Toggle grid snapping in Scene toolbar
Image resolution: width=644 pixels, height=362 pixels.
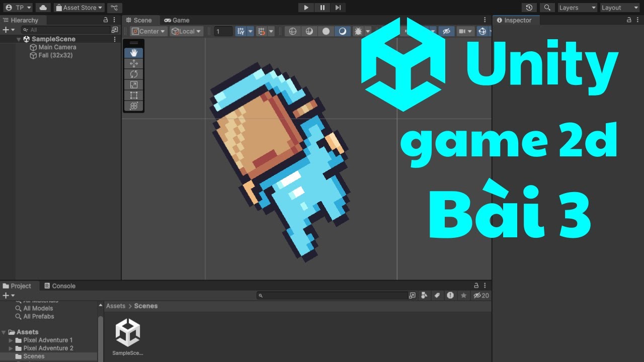[241, 31]
